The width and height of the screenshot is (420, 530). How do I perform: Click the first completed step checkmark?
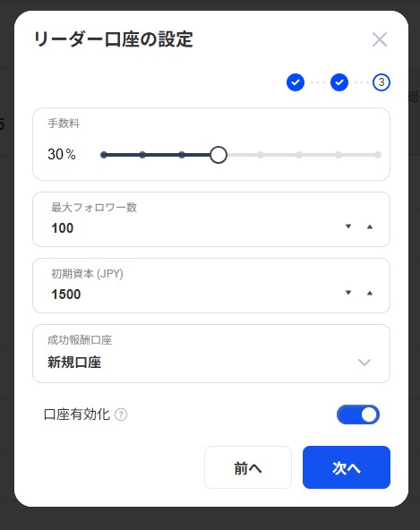click(x=296, y=82)
